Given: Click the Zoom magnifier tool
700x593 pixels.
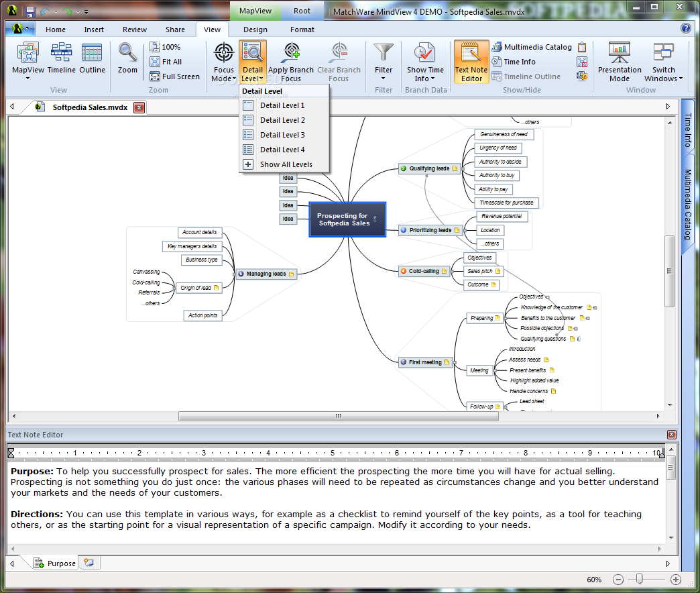Looking at the screenshot, I should tap(127, 58).
